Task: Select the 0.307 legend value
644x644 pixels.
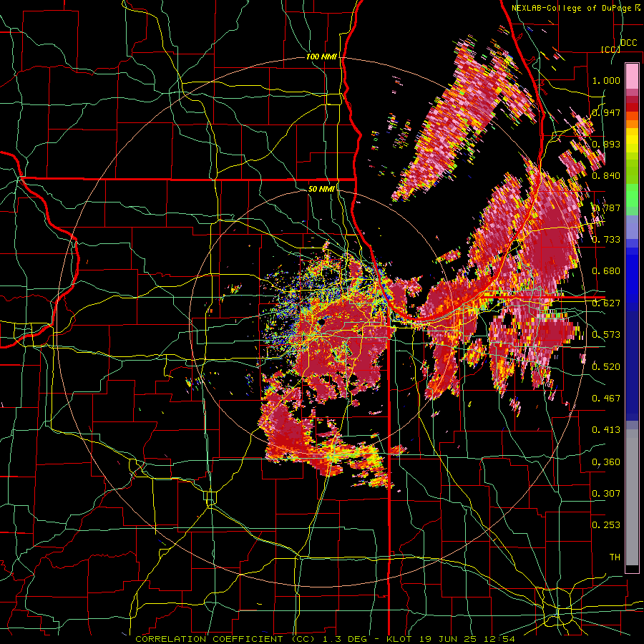Action: [606, 494]
